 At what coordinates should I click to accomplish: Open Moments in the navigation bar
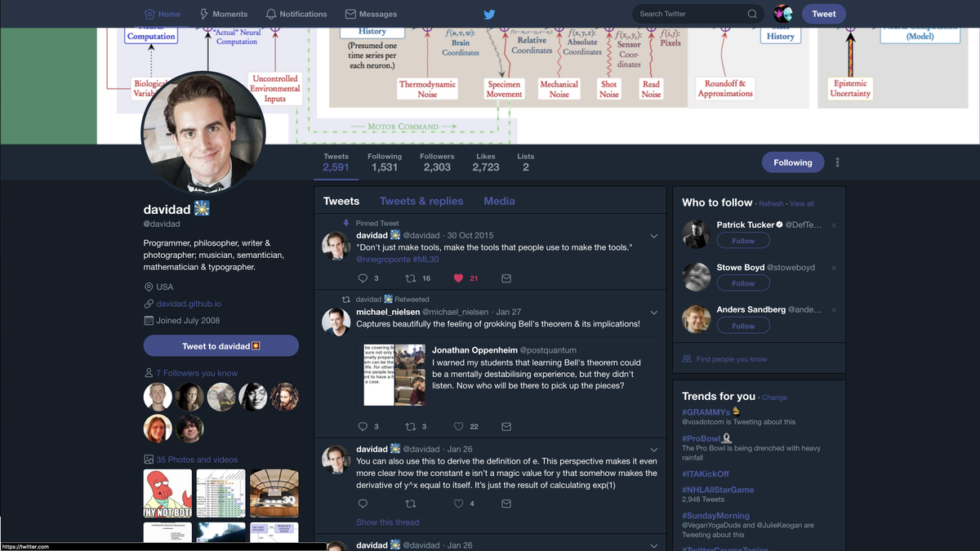(x=223, y=14)
